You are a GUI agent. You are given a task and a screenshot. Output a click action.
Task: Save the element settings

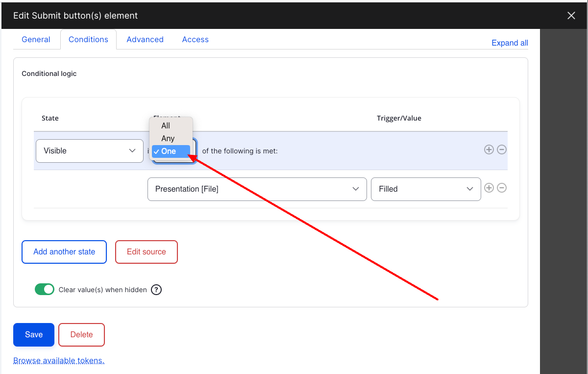[34, 335]
